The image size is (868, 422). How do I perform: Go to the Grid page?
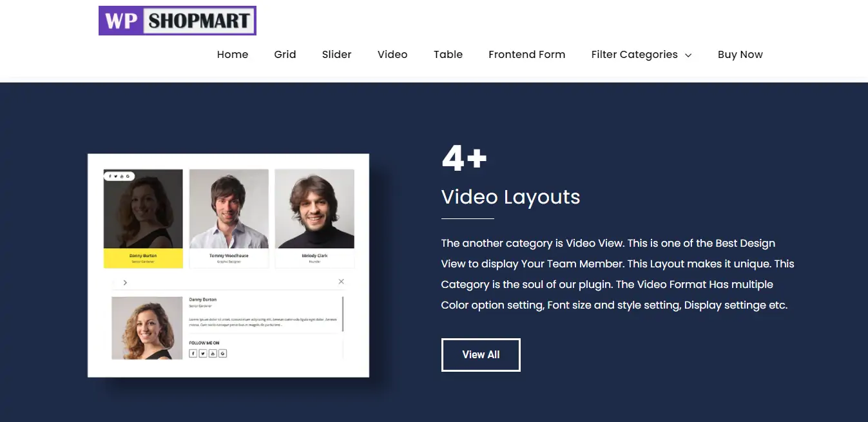[x=285, y=55]
